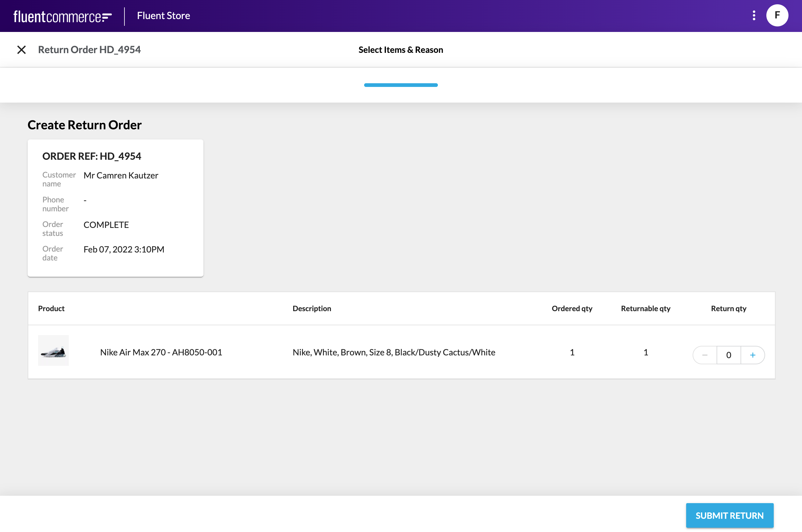Click the return qty number field
The height and width of the screenshot is (532, 802).
tap(728, 355)
